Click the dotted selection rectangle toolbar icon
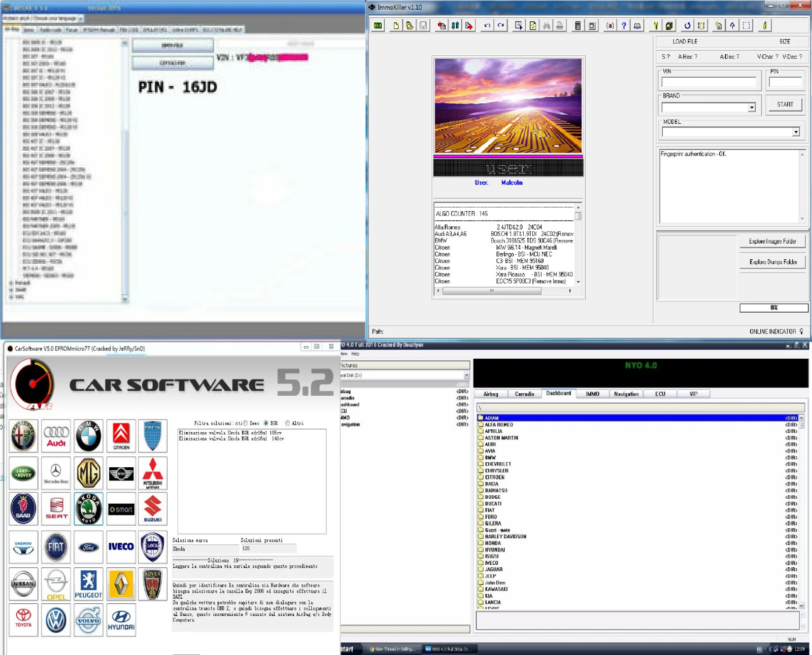This screenshot has height=655, width=812. pos(747,26)
